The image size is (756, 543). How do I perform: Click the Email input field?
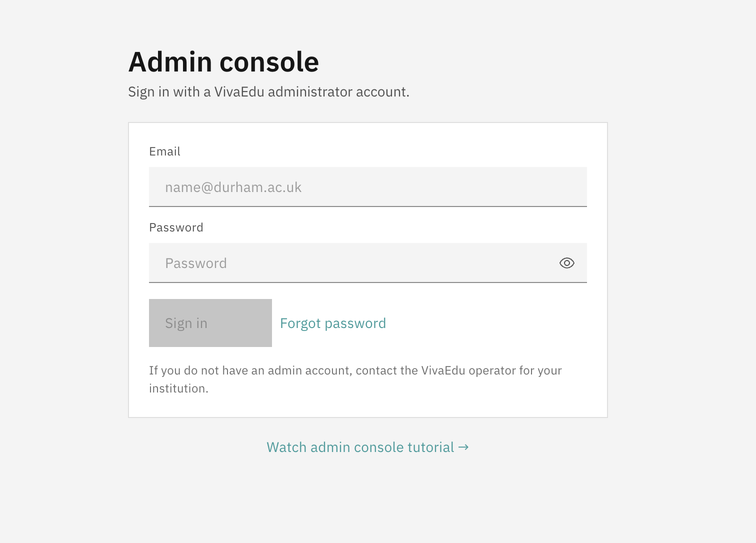pyautogui.click(x=367, y=187)
